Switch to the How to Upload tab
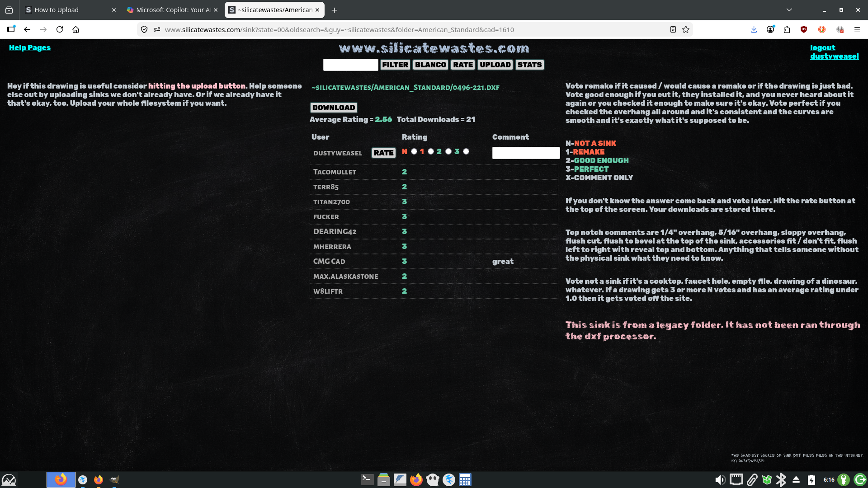The height and width of the screenshot is (488, 868). 70,10
